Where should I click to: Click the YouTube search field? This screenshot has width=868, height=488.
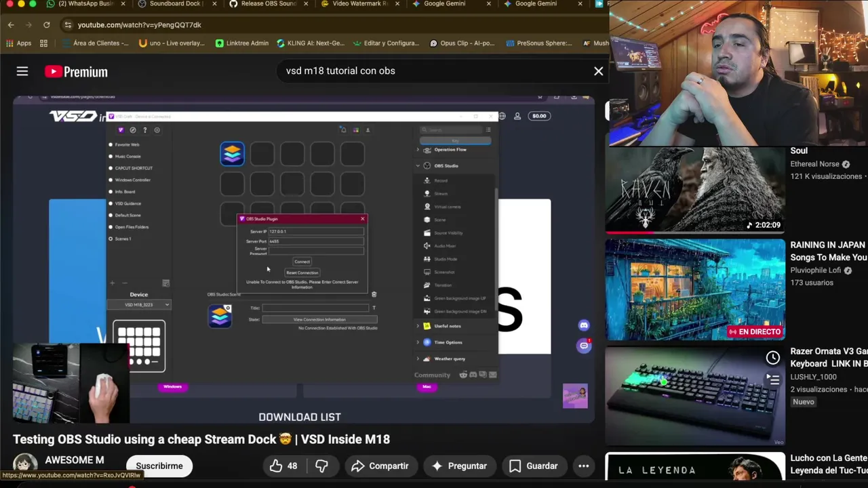(434, 70)
